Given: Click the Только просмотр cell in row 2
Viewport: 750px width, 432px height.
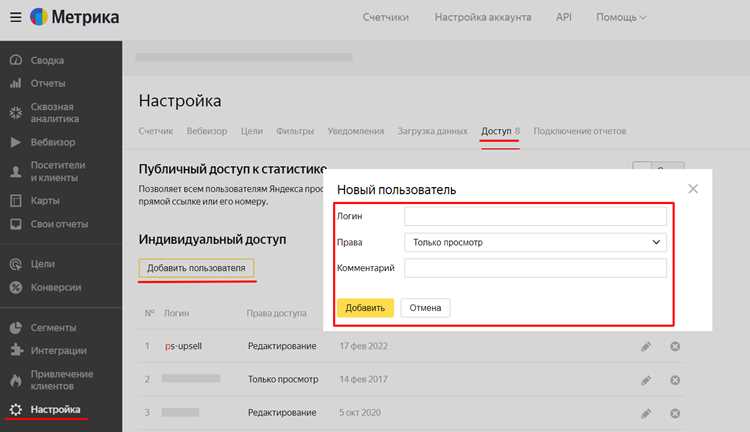Looking at the screenshot, I should point(283,379).
